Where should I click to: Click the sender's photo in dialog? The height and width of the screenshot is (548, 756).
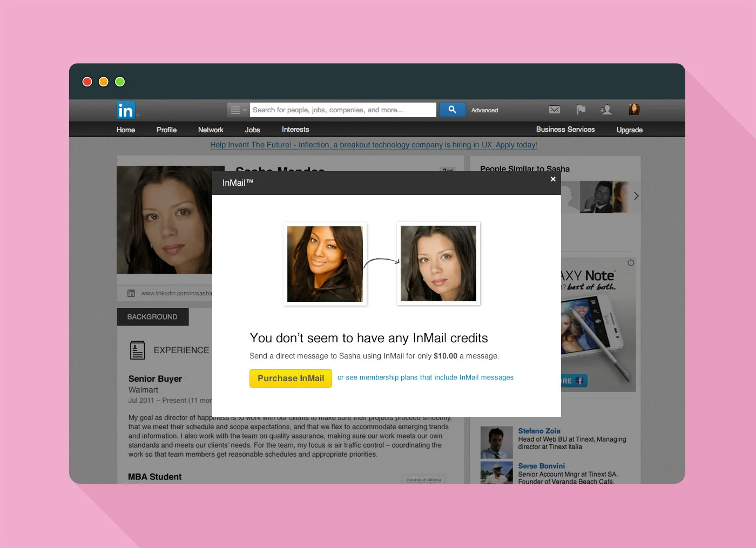[x=325, y=263]
